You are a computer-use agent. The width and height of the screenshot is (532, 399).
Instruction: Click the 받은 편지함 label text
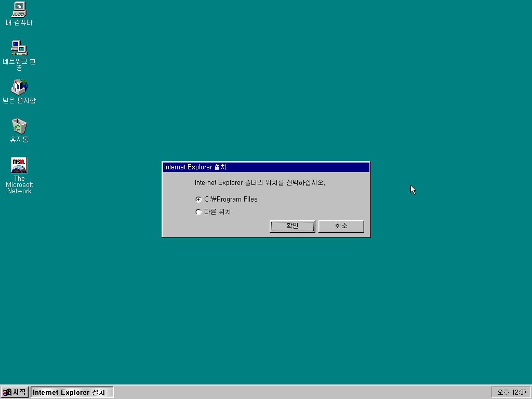19,100
